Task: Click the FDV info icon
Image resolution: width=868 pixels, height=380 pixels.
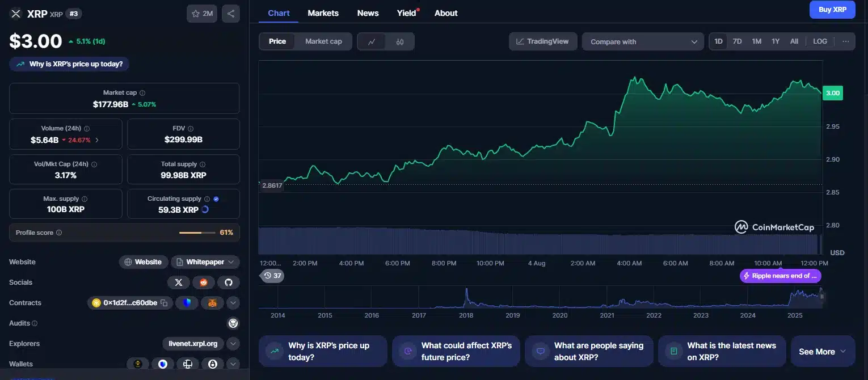Action: click(191, 129)
